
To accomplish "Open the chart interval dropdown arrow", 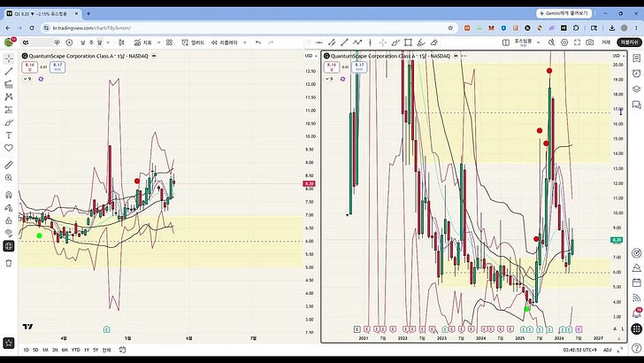I will coord(108,42).
